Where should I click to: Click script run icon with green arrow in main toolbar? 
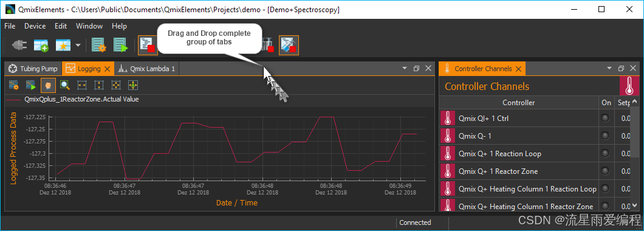121,45
